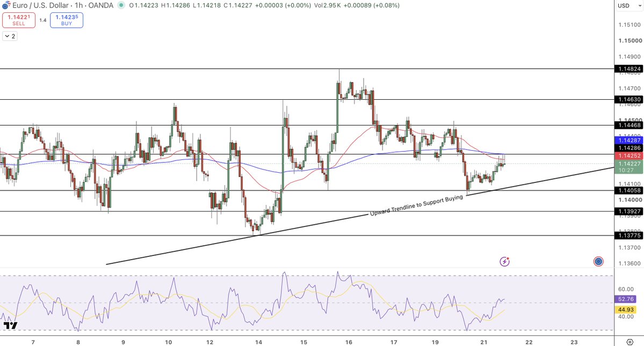Click the 1h interval label

coord(78,5)
